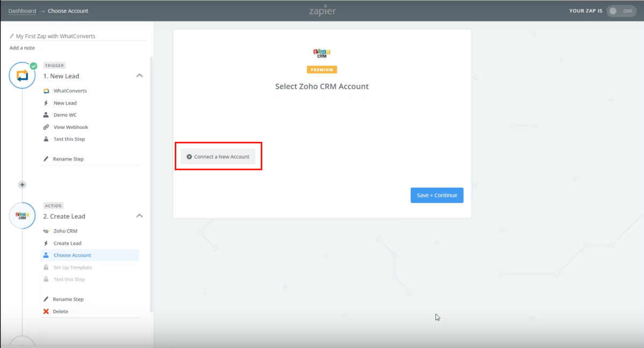644x348 pixels.
Task: Click lock icon beside Set Up Template
Action: (x=46, y=267)
